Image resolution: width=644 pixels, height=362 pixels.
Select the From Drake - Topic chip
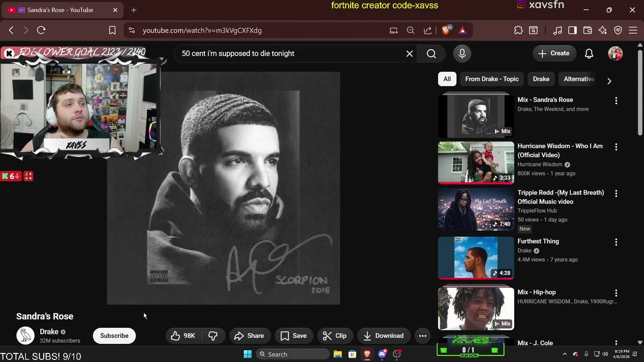tap(492, 79)
